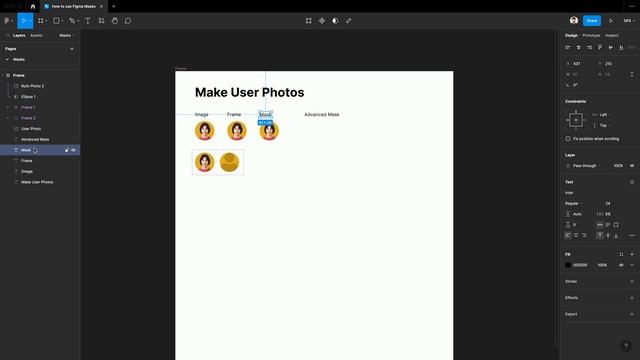Viewport: 640px width, 360px height.
Task: Select auto height text resizing
Action: 608,224
